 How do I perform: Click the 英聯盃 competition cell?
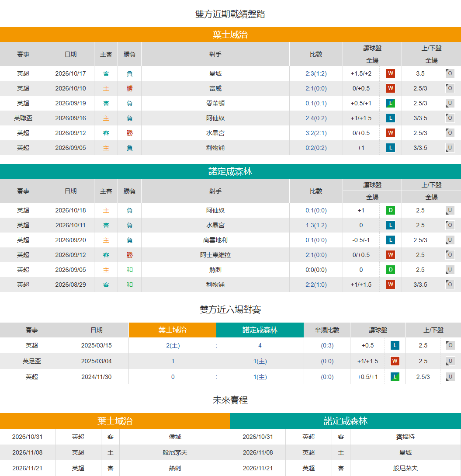[x=23, y=118]
